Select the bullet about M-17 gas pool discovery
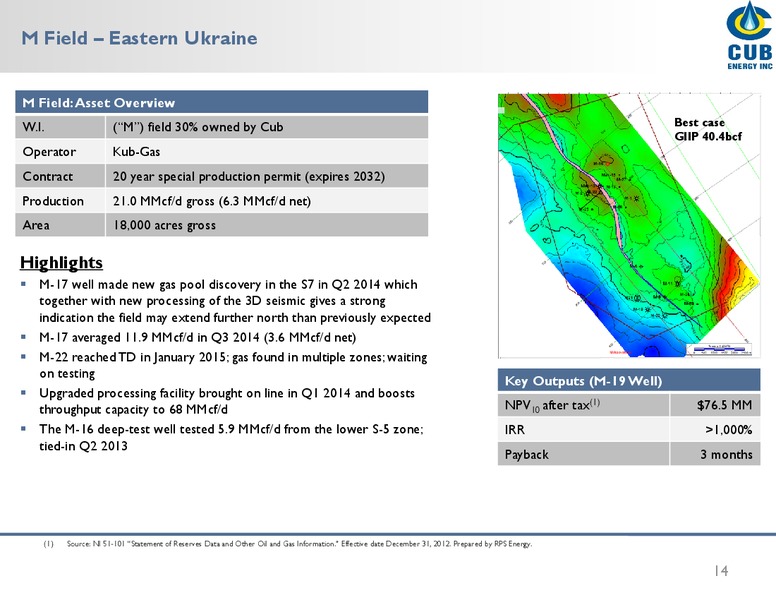This screenshot has height=600, width=776. (x=235, y=301)
